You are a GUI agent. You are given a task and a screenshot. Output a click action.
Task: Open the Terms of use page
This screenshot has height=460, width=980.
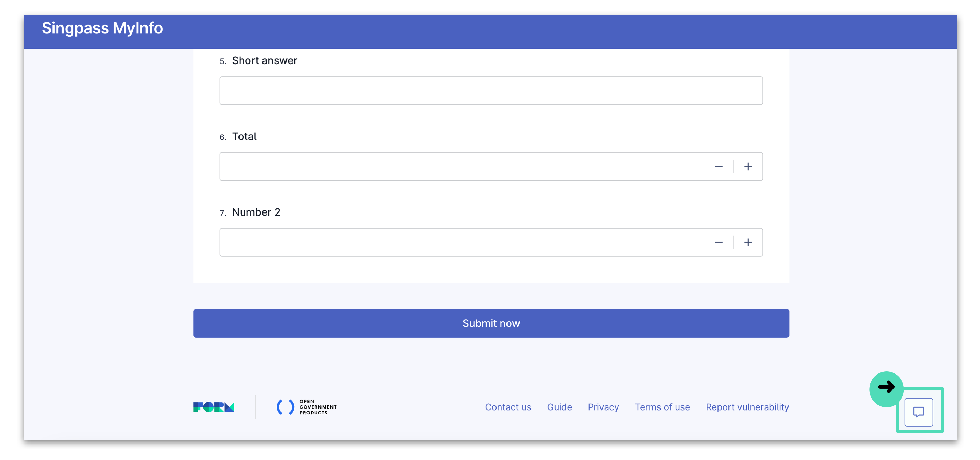click(x=662, y=407)
